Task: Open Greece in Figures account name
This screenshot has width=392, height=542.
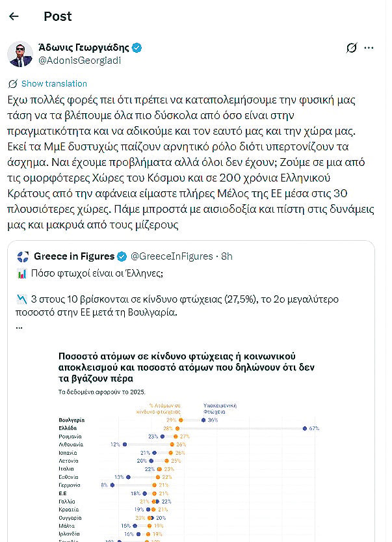Action: (x=74, y=256)
